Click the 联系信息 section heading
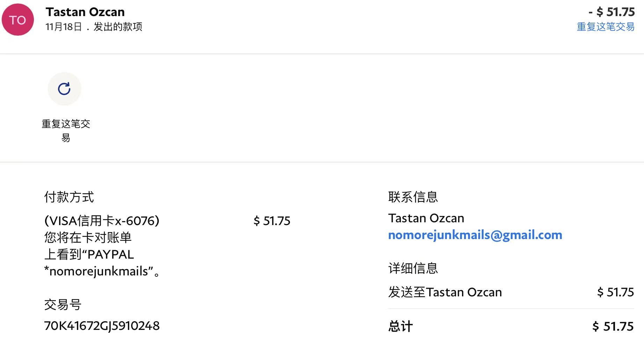 click(413, 197)
